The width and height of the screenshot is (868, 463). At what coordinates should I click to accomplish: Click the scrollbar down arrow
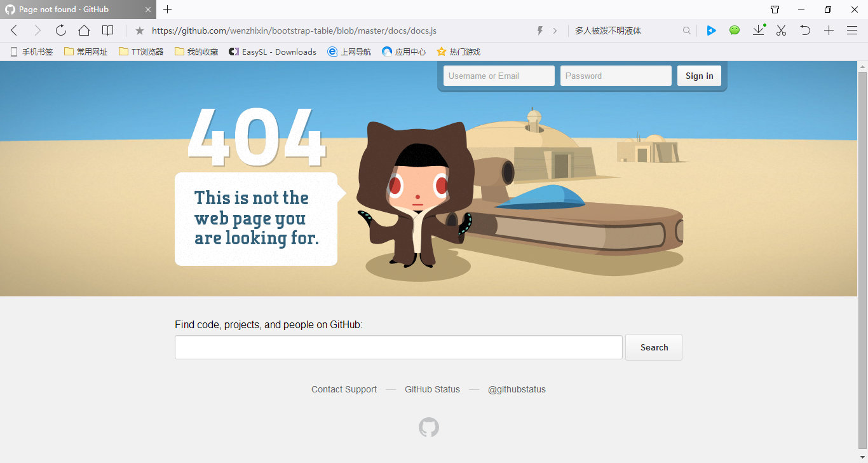click(862, 458)
